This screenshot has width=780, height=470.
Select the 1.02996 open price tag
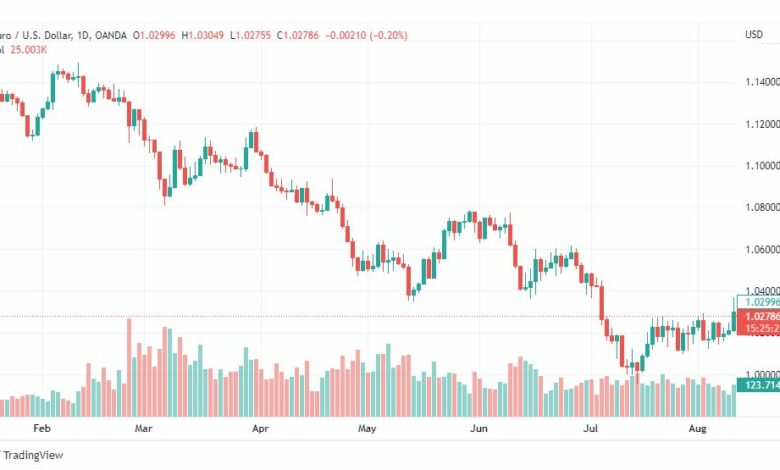[758, 302]
